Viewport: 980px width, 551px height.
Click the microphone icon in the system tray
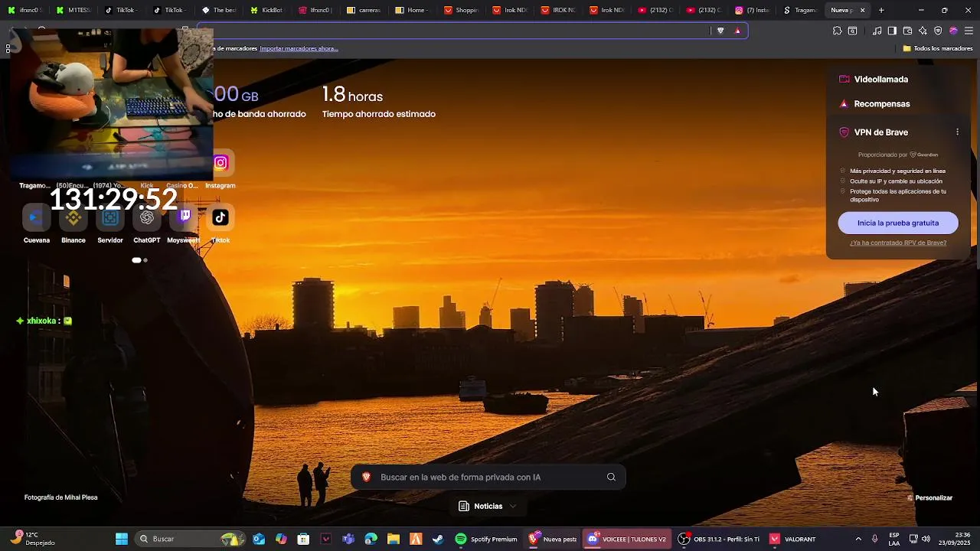point(874,539)
